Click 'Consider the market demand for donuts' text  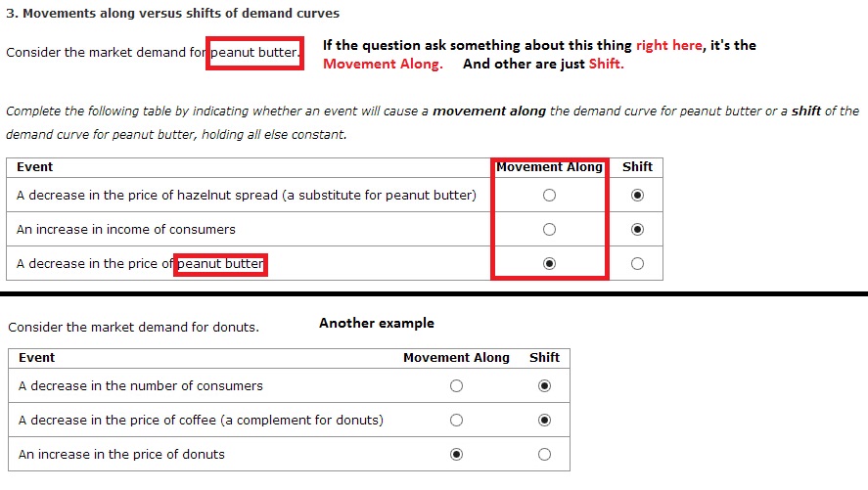pyautogui.click(x=133, y=327)
